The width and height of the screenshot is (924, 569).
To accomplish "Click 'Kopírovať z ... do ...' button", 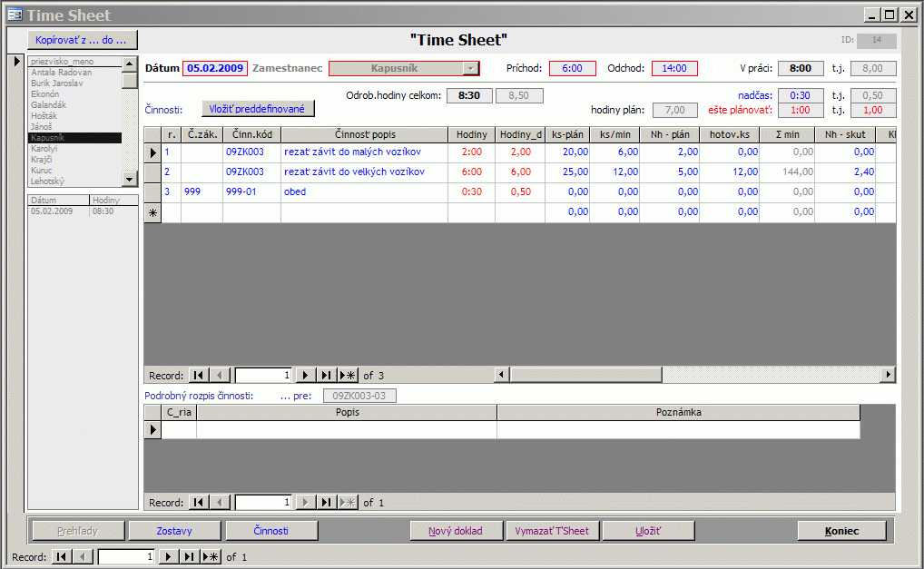I will pyautogui.click(x=82, y=40).
